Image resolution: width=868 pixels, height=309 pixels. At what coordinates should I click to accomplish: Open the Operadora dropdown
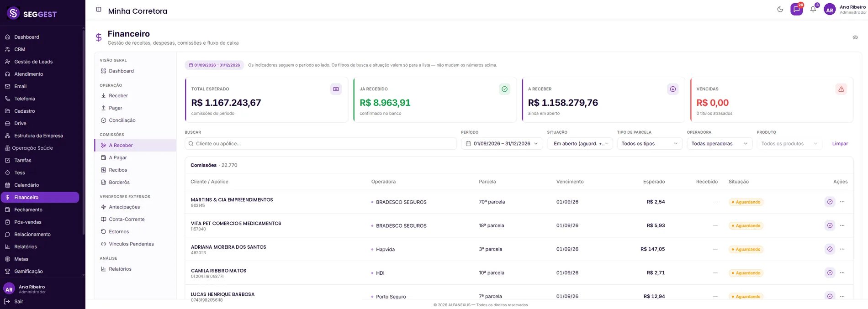pyautogui.click(x=720, y=143)
